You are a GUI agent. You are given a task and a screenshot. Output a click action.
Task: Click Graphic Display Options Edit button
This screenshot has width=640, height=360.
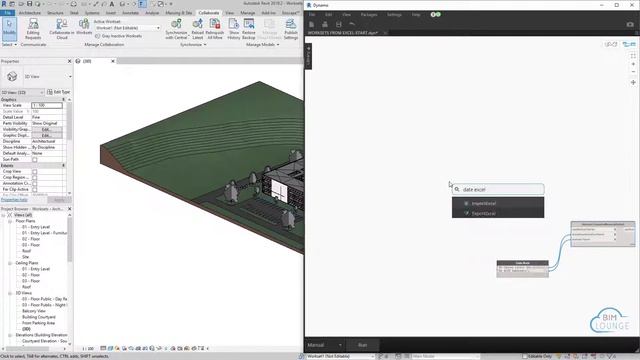coord(47,136)
